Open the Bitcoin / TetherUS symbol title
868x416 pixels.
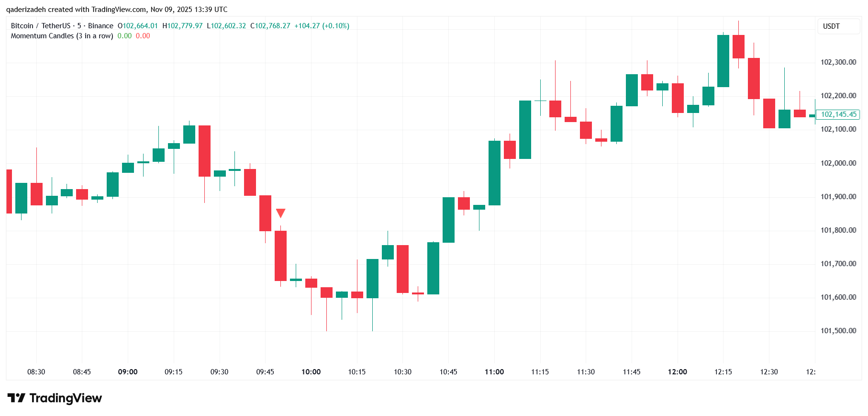[x=41, y=26]
